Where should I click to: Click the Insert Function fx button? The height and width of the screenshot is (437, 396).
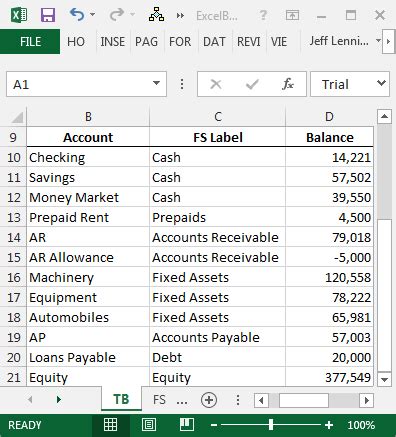click(x=288, y=84)
